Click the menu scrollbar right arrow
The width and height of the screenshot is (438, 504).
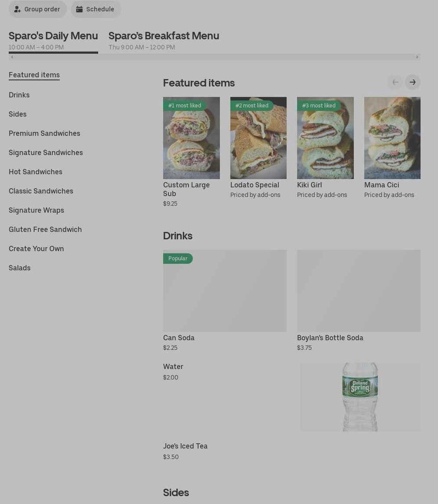(417, 57)
